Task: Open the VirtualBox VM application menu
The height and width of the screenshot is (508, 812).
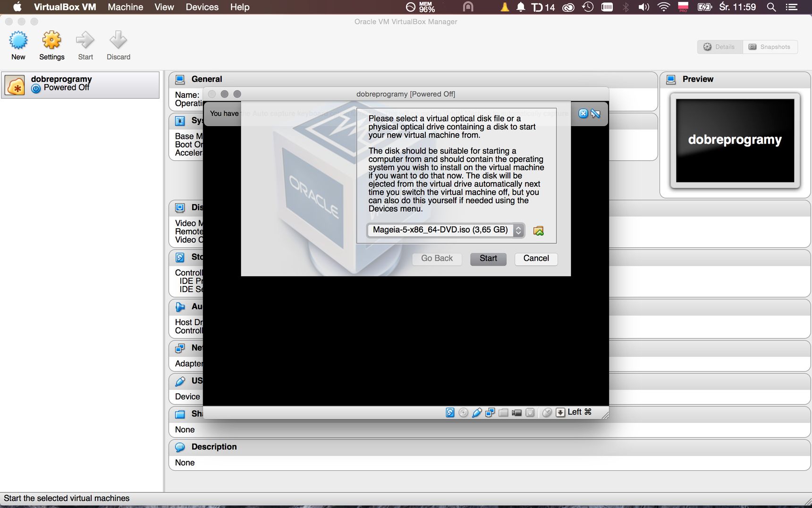Action: click(x=65, y=7)
